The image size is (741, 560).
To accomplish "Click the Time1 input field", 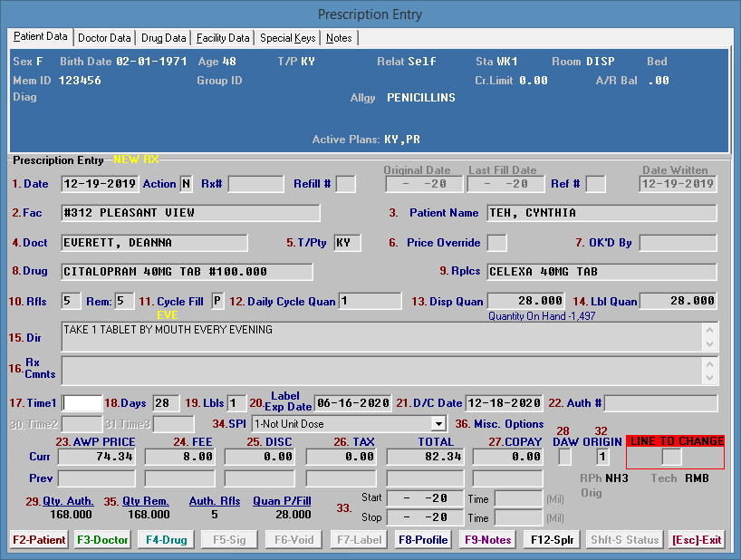I will tap(82, 403).
